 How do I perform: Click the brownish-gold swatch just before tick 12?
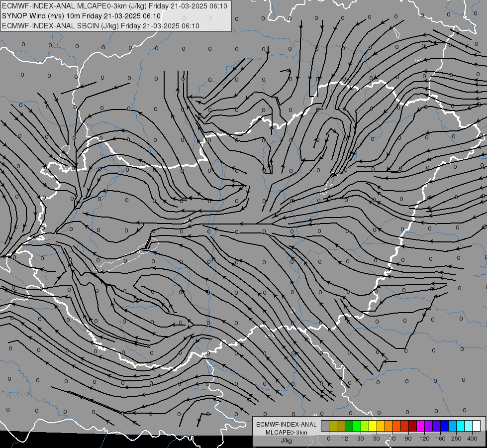(x=341, y=426)
